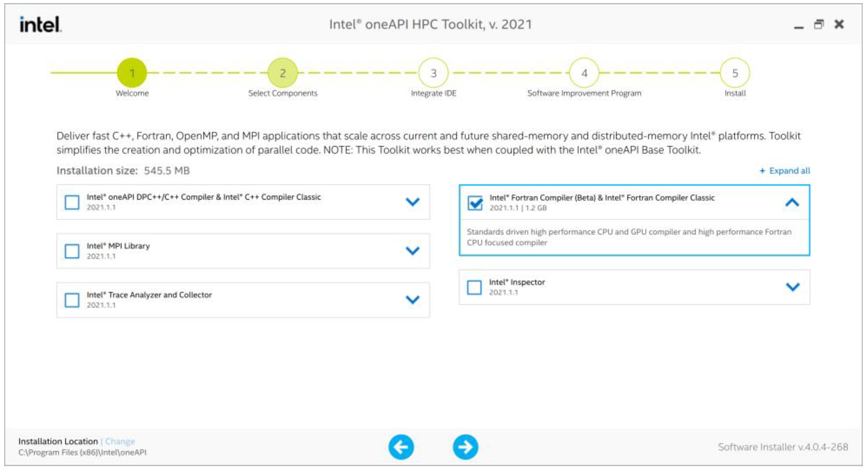This screenshot has height=471, width=868.
Task: Click the Intel oneAPI HPC Toolkit title
Action: (x=430, y=25)
